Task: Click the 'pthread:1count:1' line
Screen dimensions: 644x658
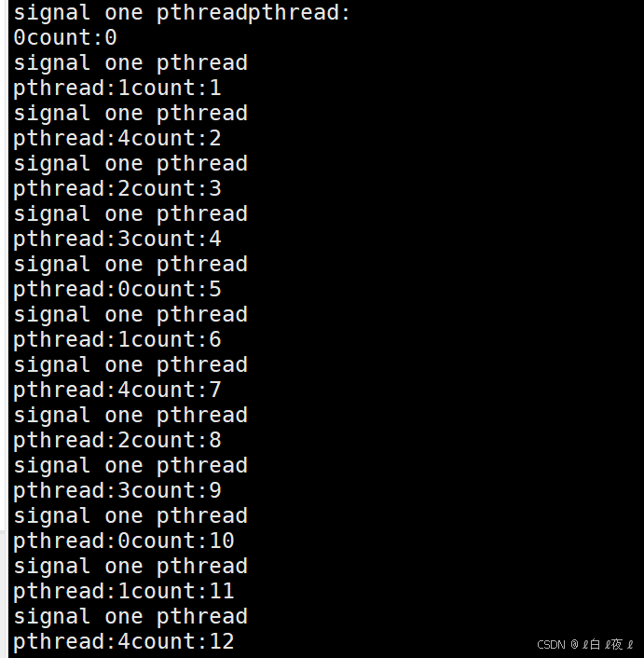Action: pos(117,89)
